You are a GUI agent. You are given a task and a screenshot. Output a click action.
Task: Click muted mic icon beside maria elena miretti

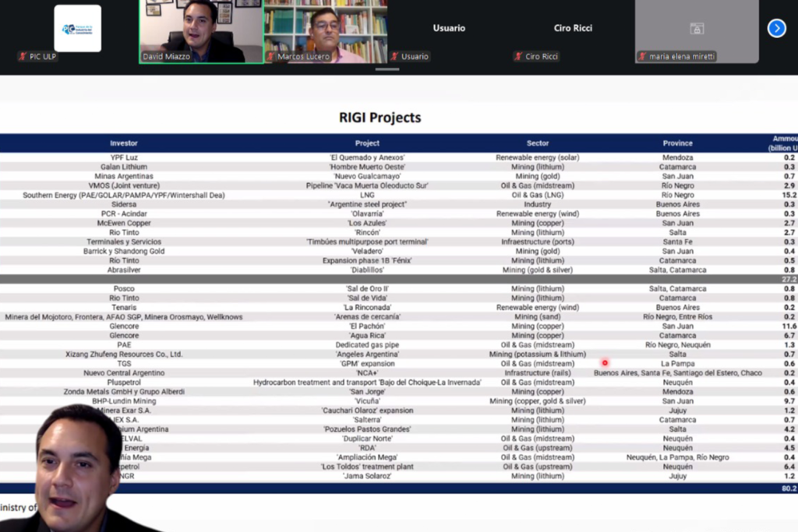(642, 57)
